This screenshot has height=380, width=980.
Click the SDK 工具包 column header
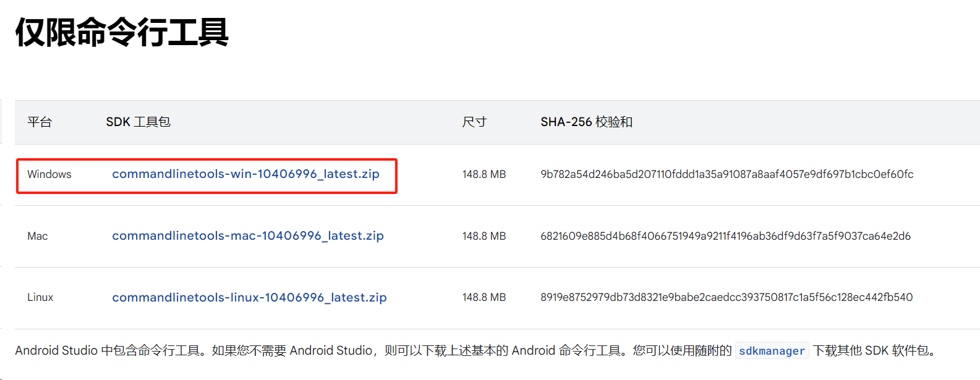[138, 122]
